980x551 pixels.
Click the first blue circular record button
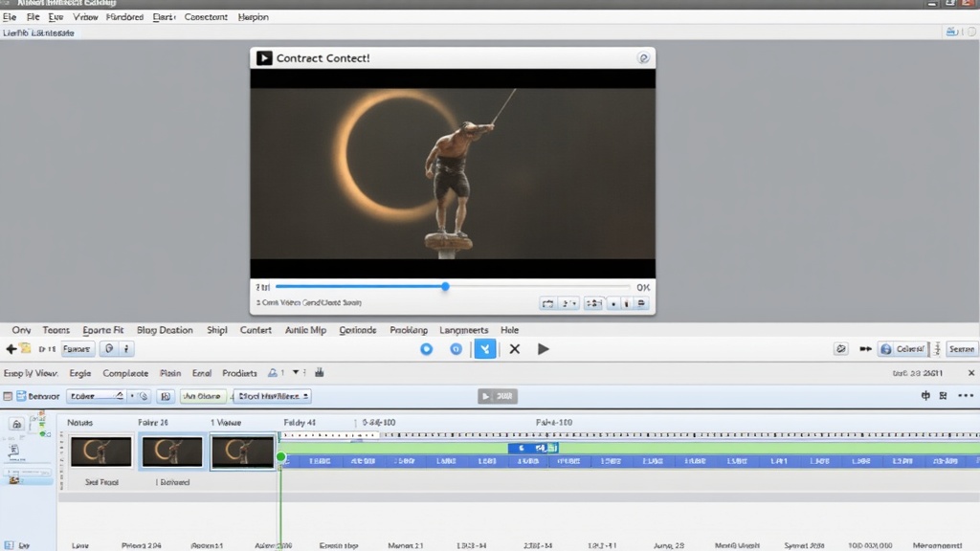(x=426, y=349)
